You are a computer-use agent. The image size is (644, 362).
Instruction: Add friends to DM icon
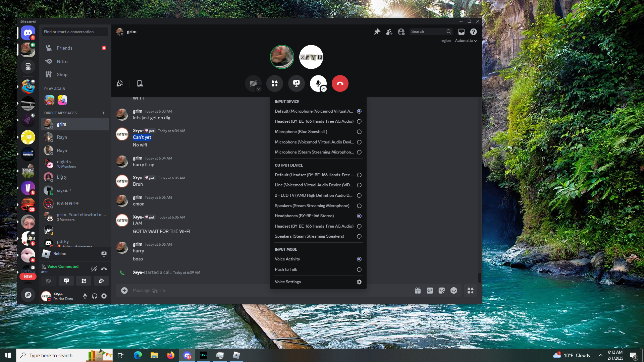coord(389,32)
